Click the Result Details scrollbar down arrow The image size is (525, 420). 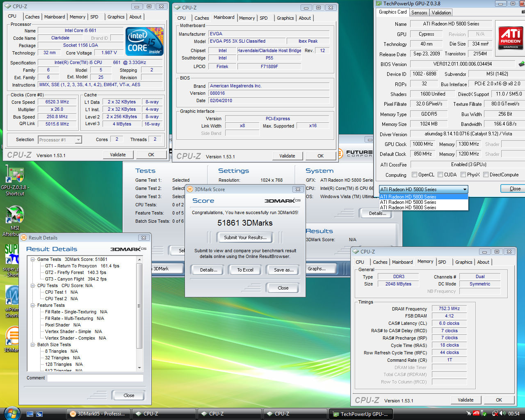[x=139, y=367]
